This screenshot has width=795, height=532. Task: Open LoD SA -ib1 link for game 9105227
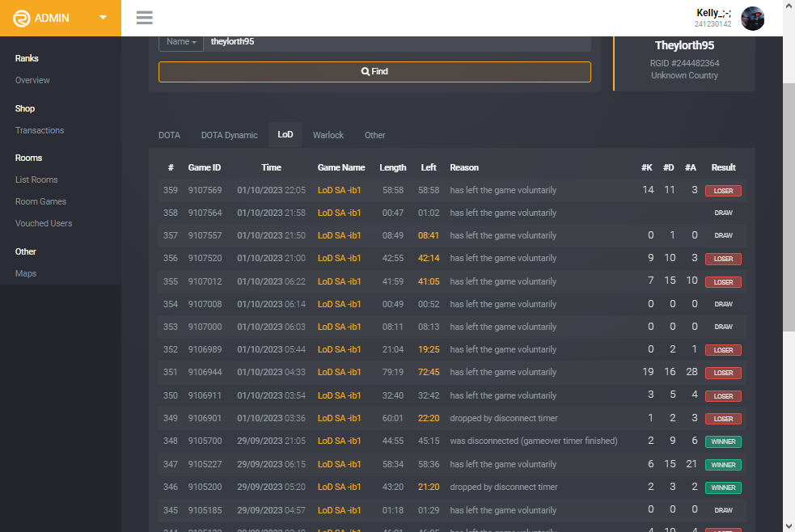(x=339, y=465)
